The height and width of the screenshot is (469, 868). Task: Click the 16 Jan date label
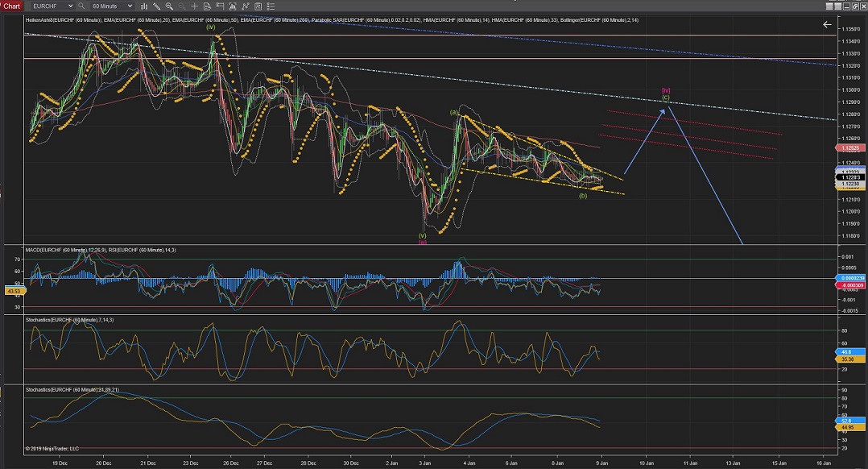pyautogui.click(x=823, y=463)
